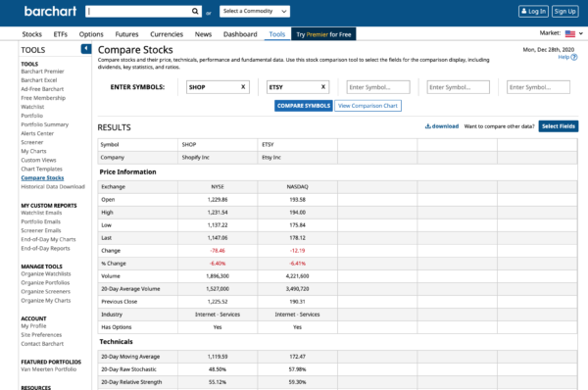Open Watchlist Emails link
Screen dimensions: 588x390
(x=41, y=213)
